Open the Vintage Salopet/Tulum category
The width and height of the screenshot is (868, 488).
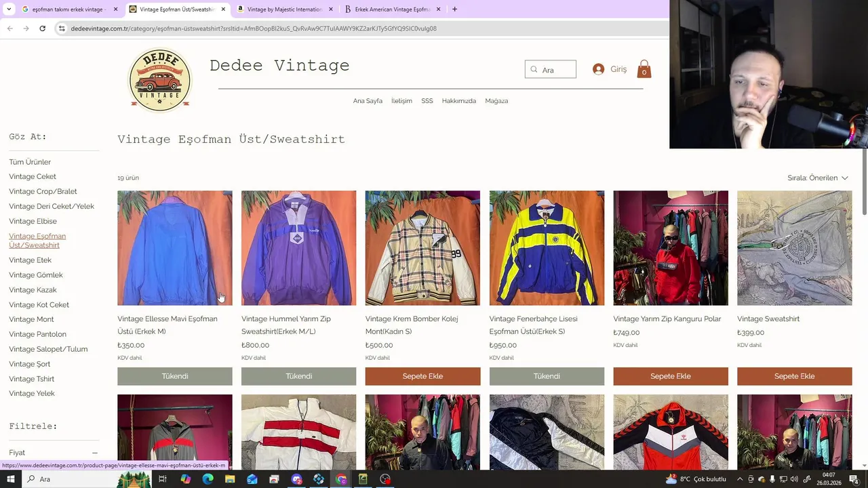(48, 349)
